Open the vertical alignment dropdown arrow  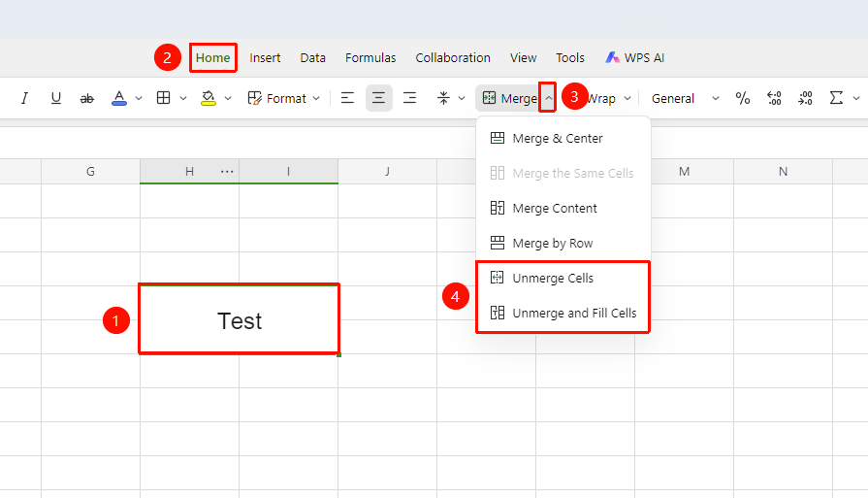462,99
